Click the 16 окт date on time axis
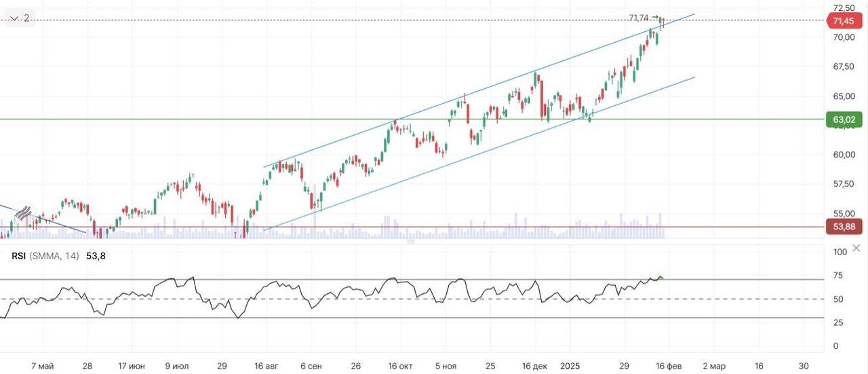The image size is (868, 374). tap(401, 366)
